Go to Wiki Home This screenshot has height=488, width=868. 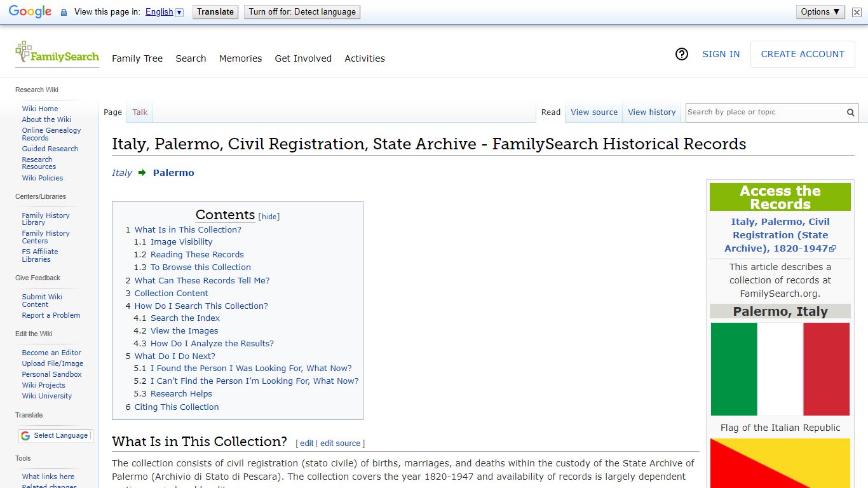40,109
